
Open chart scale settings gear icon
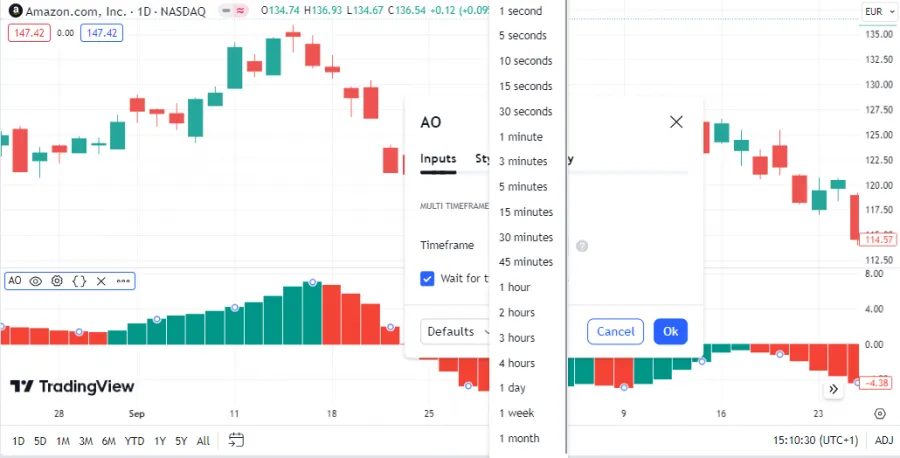point(880,413)
